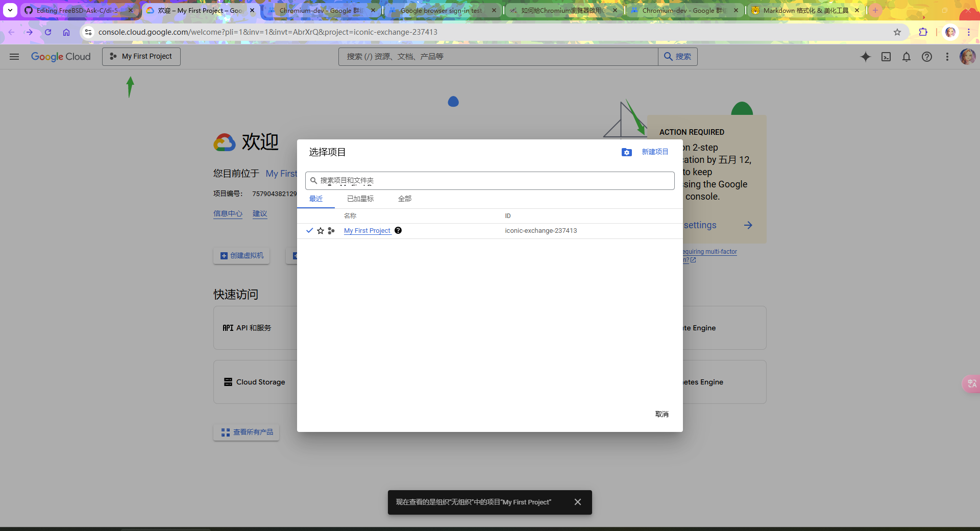Click the 创建虚拟机 button

coord(241,256)
